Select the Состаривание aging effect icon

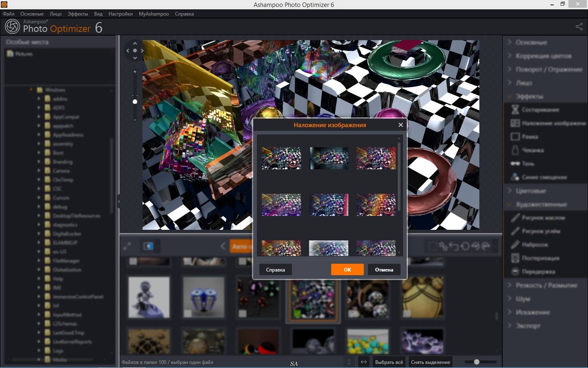515,110
